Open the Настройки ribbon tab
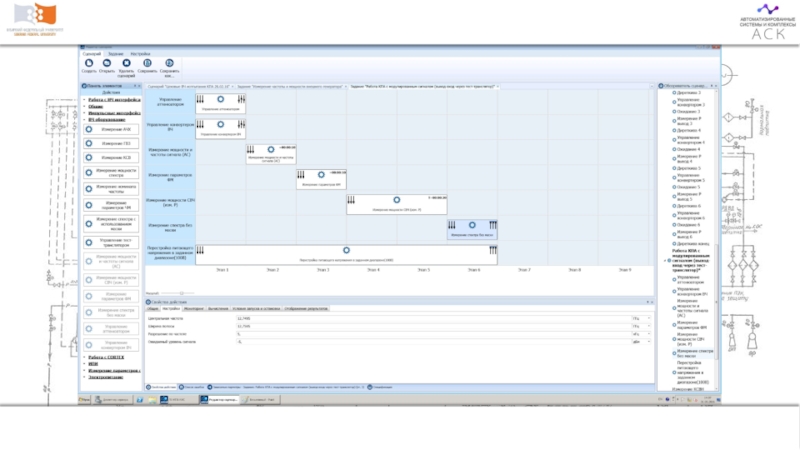The width and height of the screenshot is (800, 450). 140,54
